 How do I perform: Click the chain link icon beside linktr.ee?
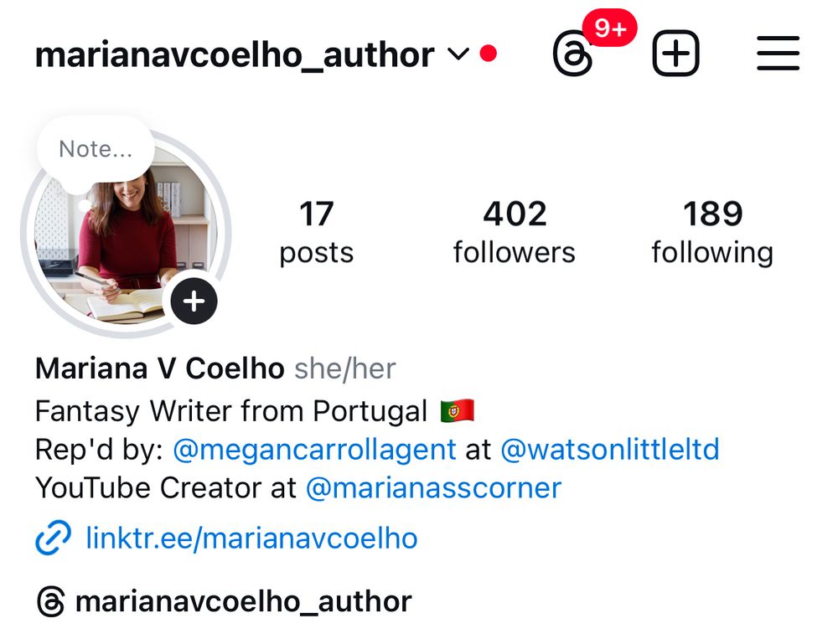click(x=53, y=538)
